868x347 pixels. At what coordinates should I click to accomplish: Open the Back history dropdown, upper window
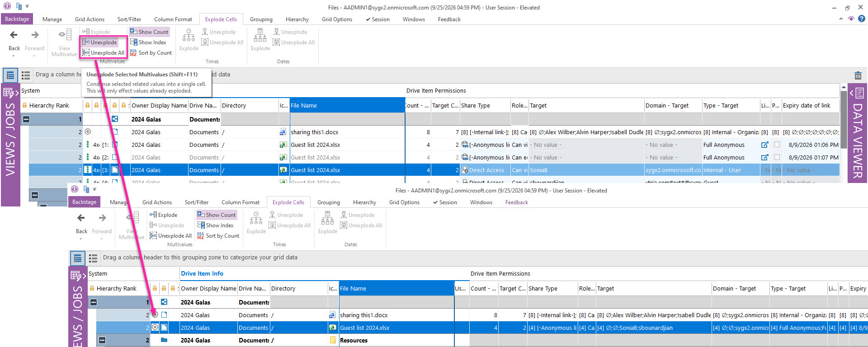14,56
